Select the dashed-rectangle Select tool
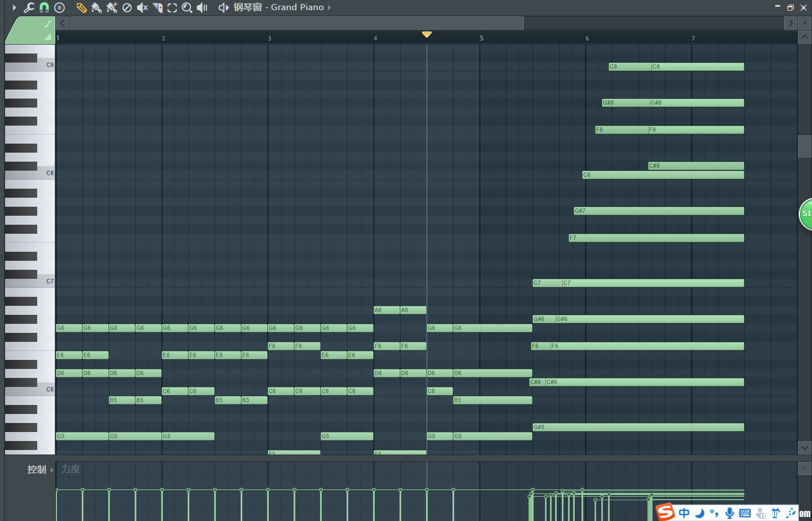The image size is (812, 521). [172, 7]
